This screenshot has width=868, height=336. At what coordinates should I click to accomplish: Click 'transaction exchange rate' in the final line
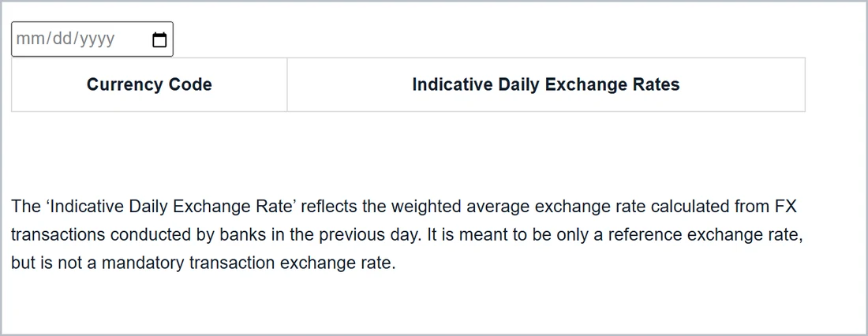[290, 263]
